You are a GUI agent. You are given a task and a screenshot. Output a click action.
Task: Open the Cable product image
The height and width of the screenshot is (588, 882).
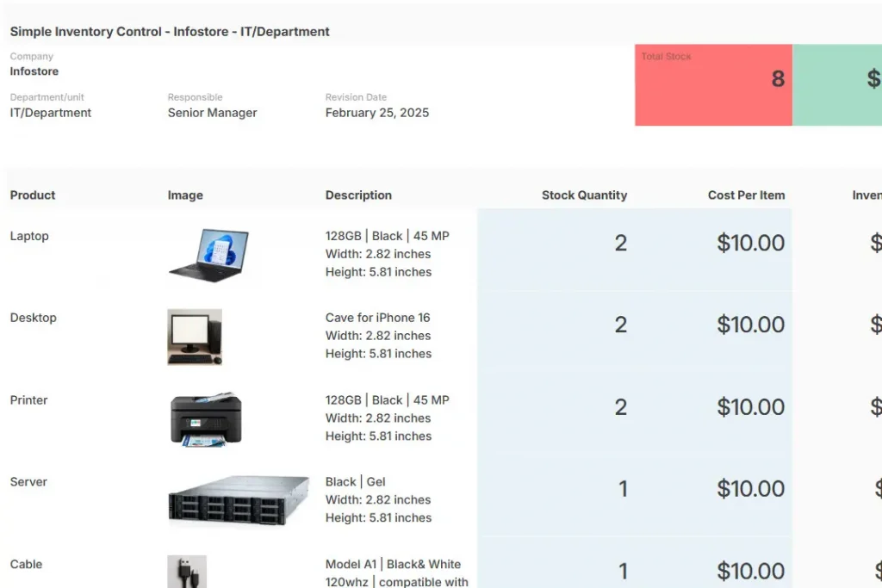pos(187,572)
